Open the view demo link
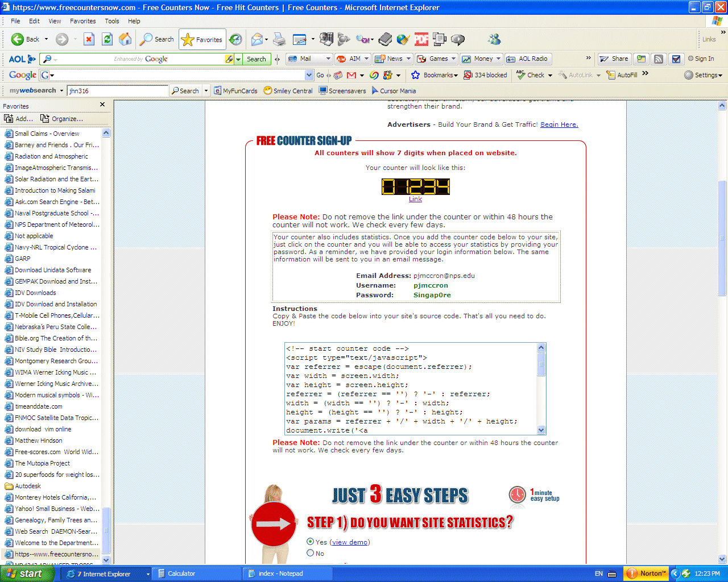728x582 pixels. pyautogui.click(x=349, y=542)
